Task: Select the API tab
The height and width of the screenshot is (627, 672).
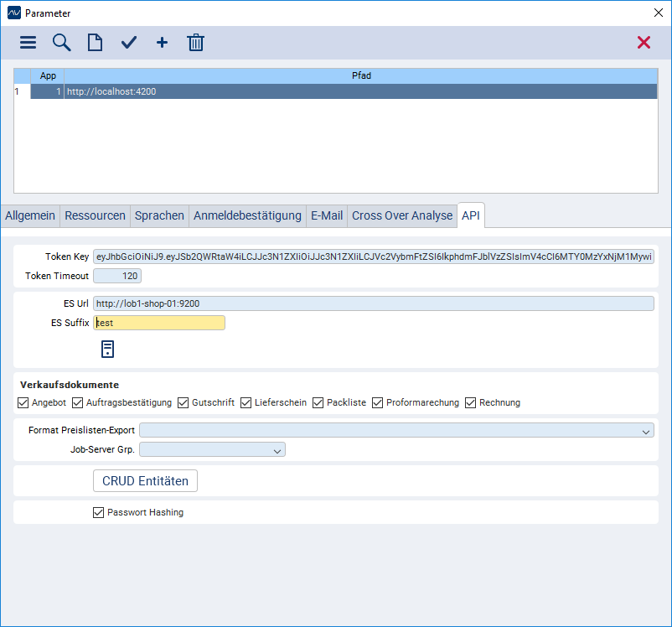Action: [471, 215]
